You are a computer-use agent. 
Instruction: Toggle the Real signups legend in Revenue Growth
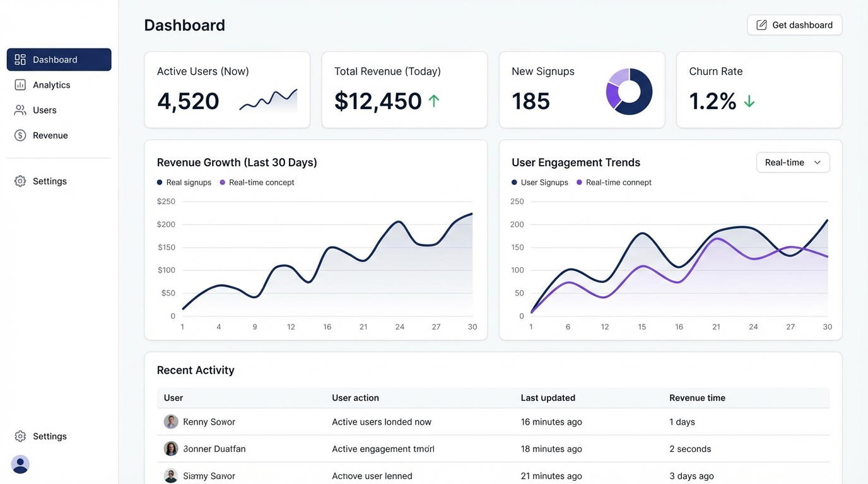[184, 183]
